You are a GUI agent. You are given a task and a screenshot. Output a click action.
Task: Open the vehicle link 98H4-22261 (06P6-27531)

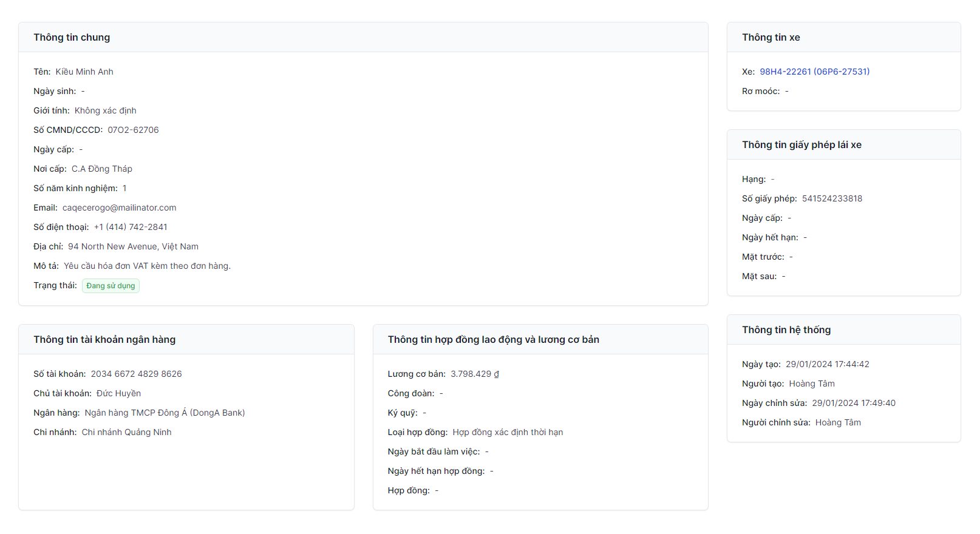pos(814,72)
